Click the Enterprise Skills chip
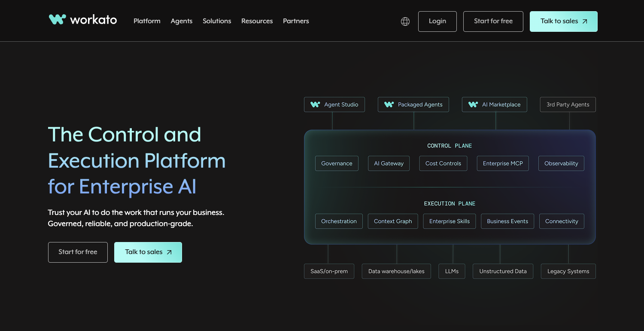This screenshot has height=331, width=644. (x=450, y=221)
